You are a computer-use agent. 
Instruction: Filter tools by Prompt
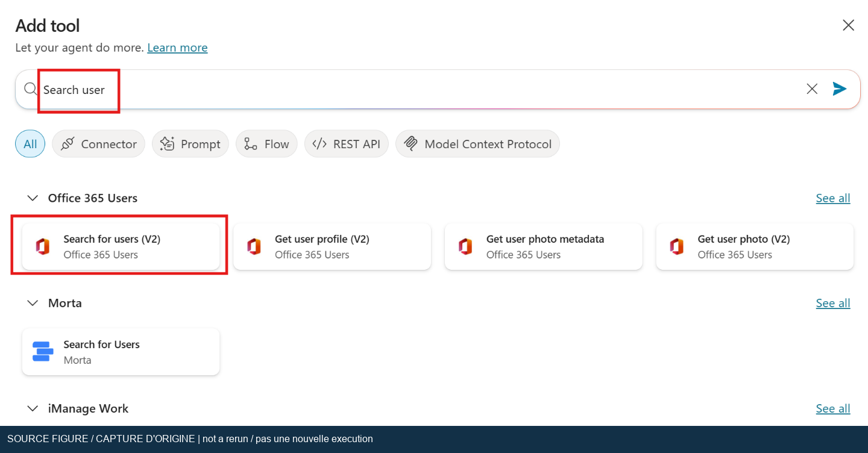point(190,144)
